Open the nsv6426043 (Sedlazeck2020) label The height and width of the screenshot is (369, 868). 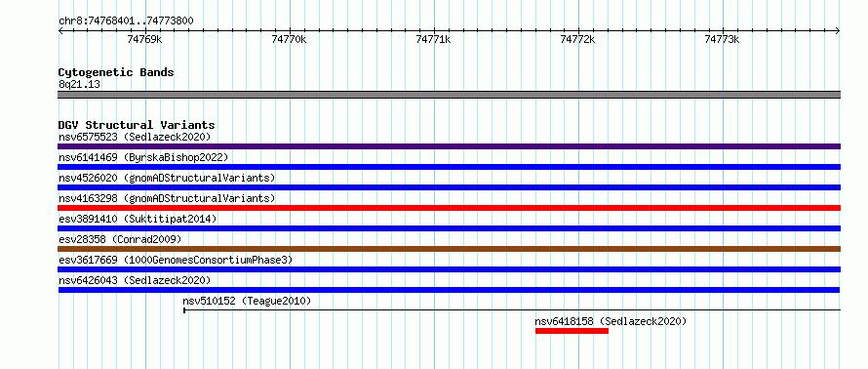(135, 280)
